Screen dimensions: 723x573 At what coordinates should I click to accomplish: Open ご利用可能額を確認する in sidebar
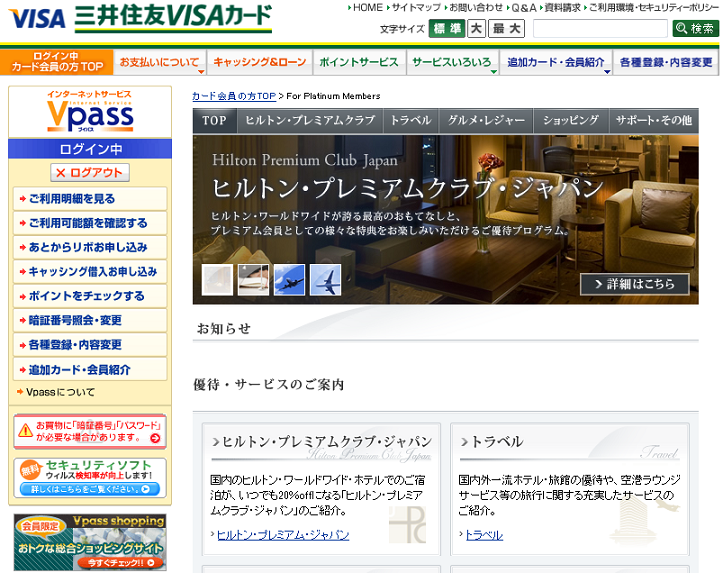90,223
